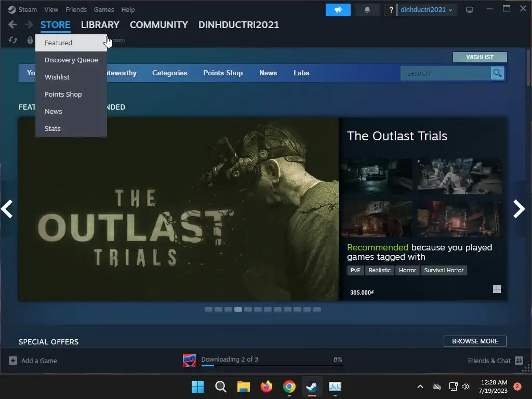The width and height of the screenshot is (532, 399).
Task: Click the Survival Horror tag
Action: (x=444, y=270)
